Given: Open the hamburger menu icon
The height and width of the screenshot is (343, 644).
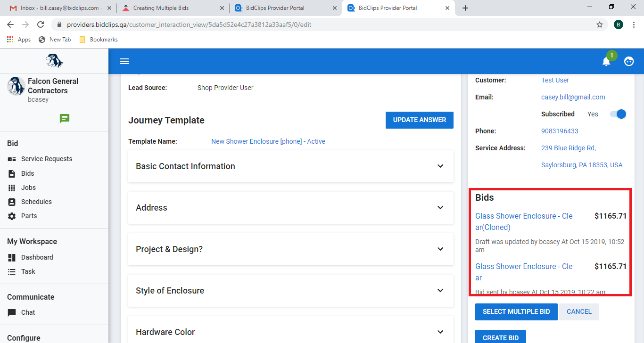Looking at the screenshot, I should click(124, 61).
